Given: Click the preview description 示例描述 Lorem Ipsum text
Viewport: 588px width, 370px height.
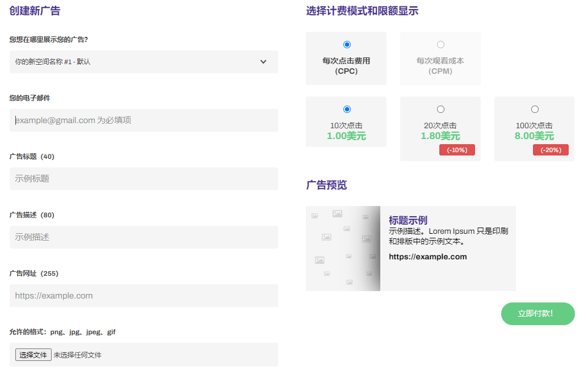Looking at the screenshot, I should 448,236.
